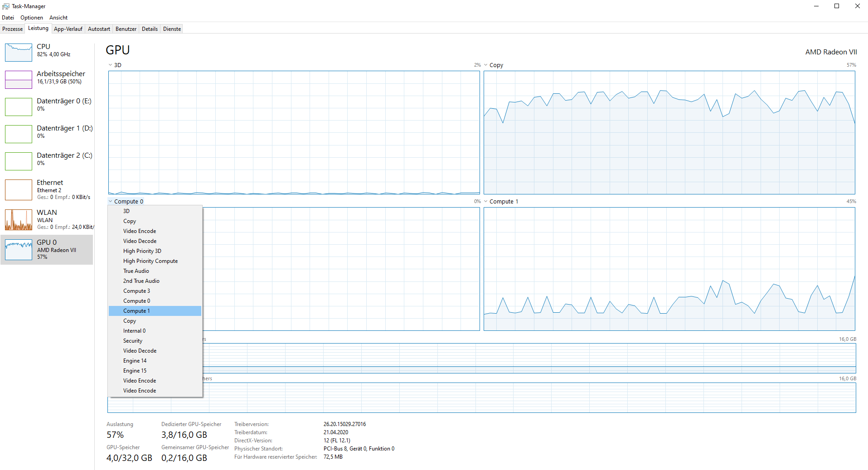Choose 3D from the engine list

coord(155,211)
